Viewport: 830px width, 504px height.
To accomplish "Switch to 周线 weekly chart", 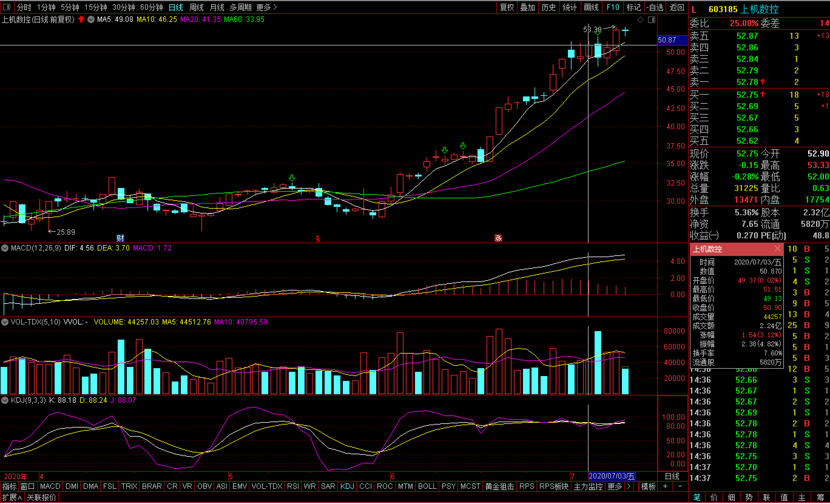I will coord(196,7).
